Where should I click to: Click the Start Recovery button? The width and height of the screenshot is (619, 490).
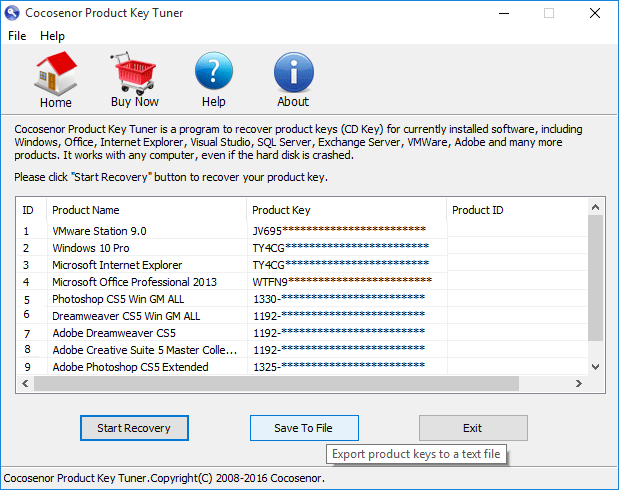134,428
